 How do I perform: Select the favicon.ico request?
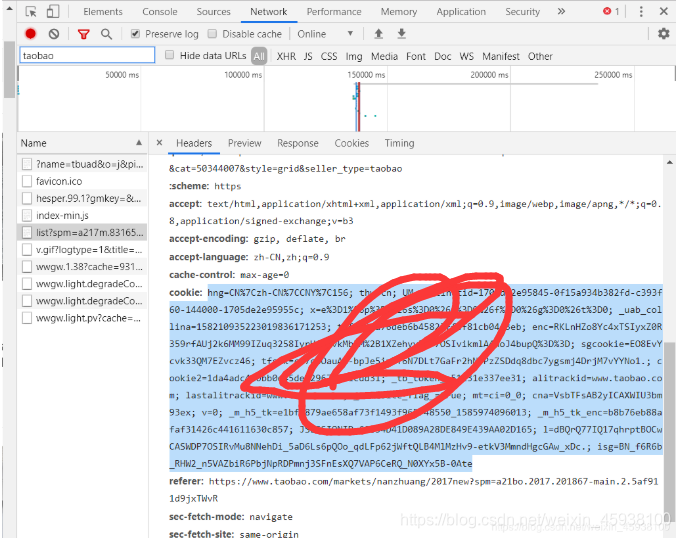pyautogui.click(x=82, y=181)
